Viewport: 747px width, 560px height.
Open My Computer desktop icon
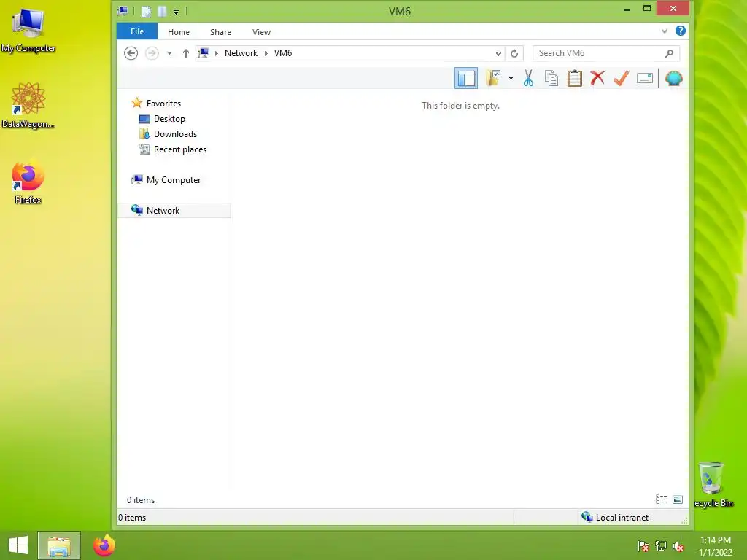[x=28, y=31]
